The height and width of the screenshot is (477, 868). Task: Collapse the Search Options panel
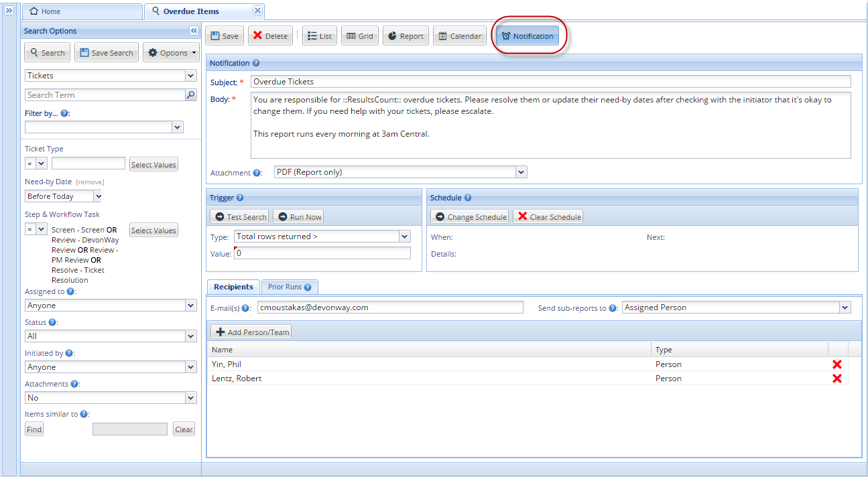[193, 31]
